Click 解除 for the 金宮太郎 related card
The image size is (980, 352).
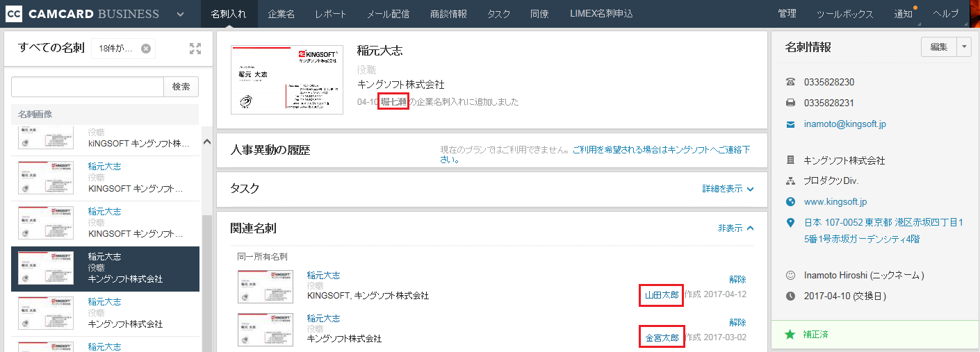[737, 323]
